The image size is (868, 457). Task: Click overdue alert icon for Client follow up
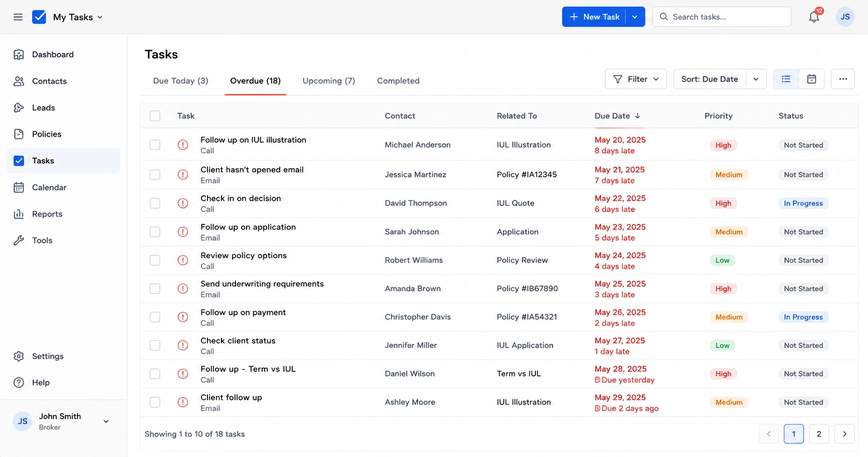(183, 402)
